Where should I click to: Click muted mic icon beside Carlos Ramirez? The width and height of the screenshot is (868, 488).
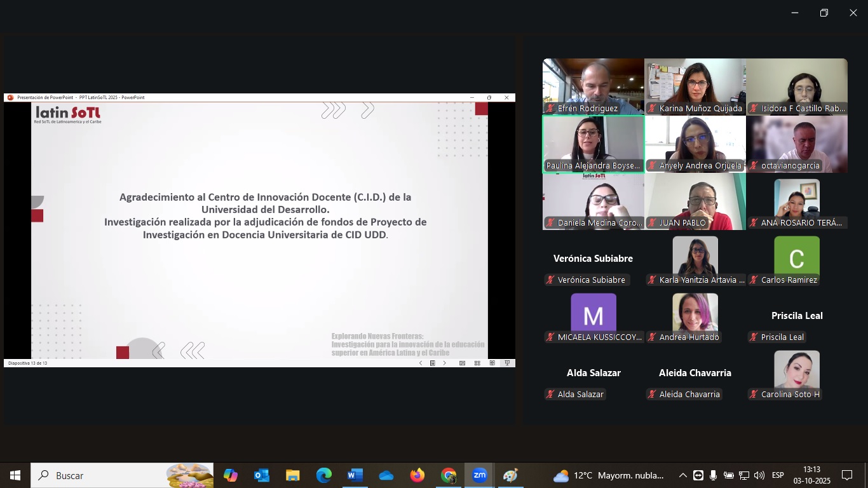(x=754, y=280)
